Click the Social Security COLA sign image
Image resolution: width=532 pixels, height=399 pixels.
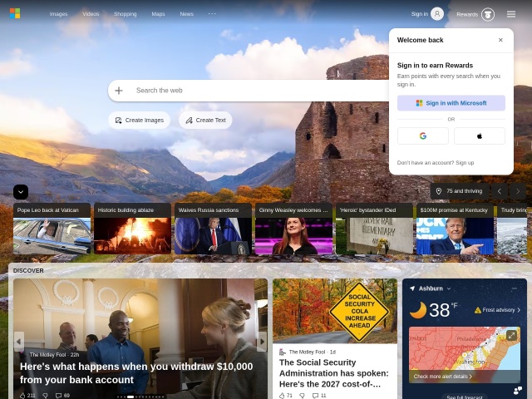[335, 311]
